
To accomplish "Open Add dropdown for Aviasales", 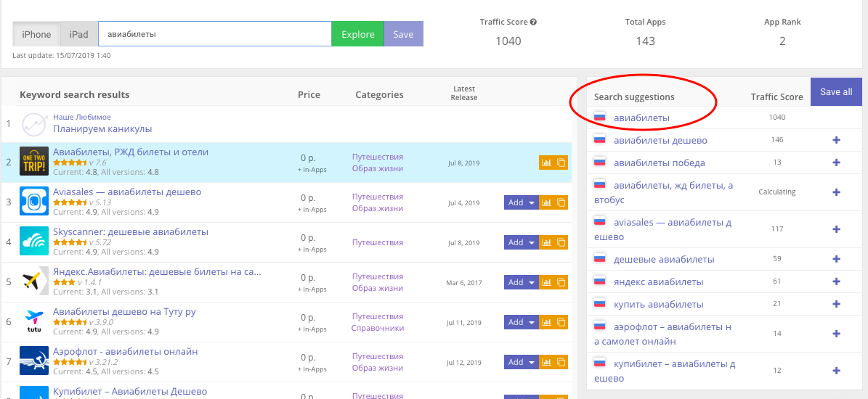I will pyautogui.click(x=522, y=202).
